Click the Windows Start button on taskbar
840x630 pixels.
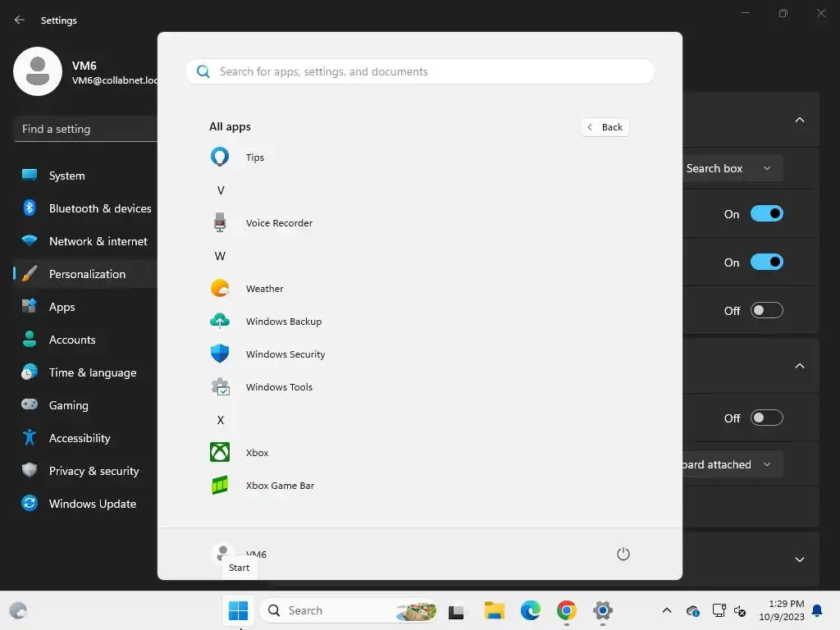click(x=239, y=610)
